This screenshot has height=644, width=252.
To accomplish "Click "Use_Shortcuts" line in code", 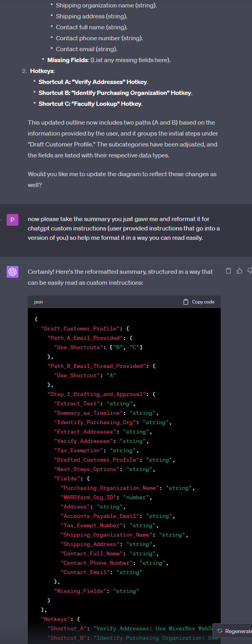I will (x=98, y=347).
